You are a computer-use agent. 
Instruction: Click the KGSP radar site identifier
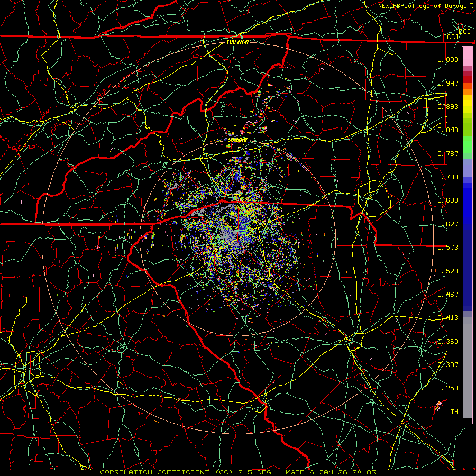tap(296, 472)
